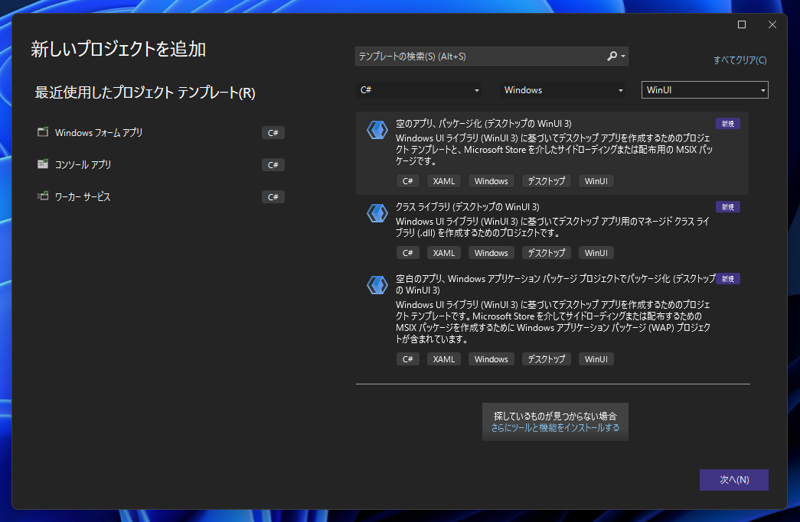Click WinUI tag of クラス ライブラリ template

pyautogui.click(x=595, y=253)
